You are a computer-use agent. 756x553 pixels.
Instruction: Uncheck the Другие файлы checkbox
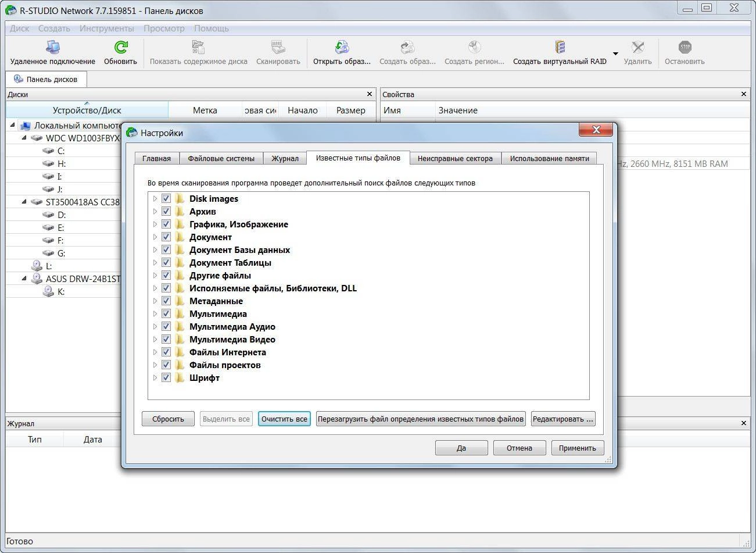click(166, 276)
